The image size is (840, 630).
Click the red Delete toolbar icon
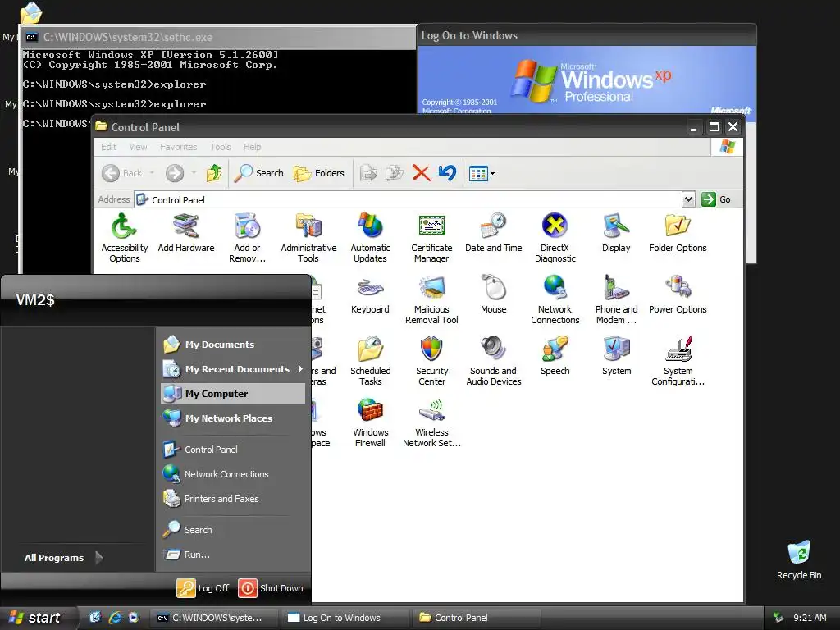[x=421, y=173]
